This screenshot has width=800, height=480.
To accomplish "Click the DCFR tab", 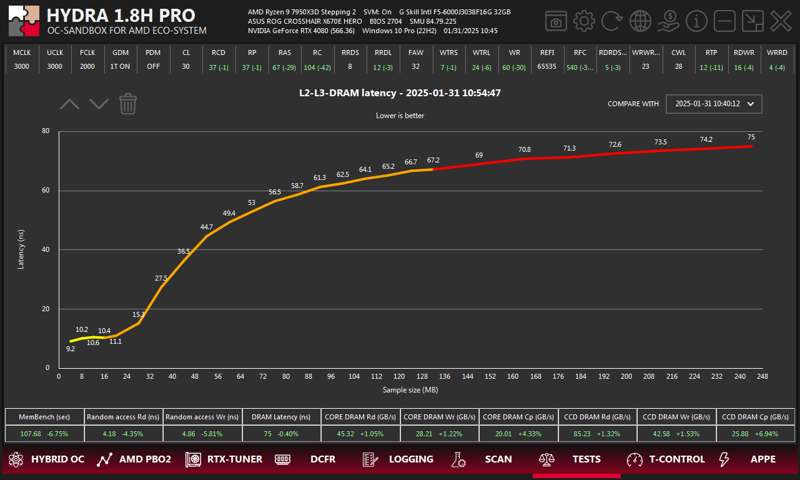I will [x=311, y=460].
